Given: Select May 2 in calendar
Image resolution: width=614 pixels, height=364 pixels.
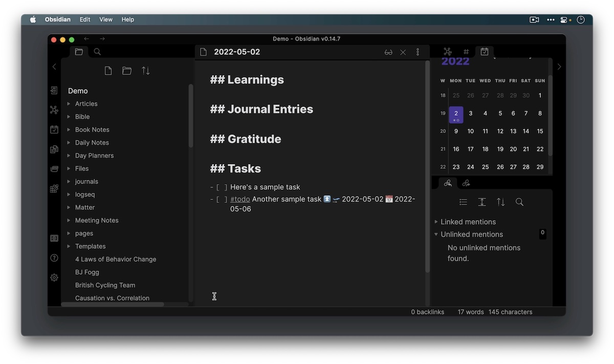Looking at the screenshot, I should click(456, 115).
